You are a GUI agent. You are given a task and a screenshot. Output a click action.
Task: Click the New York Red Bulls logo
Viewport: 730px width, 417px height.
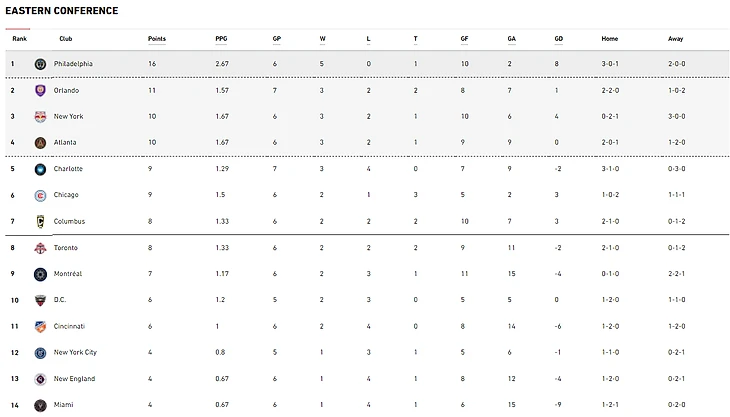[40, 116]
